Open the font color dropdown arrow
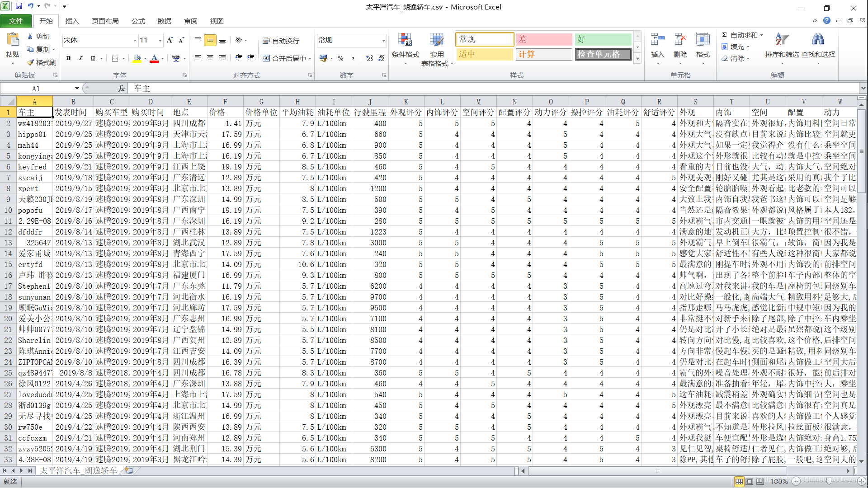The height and width of the screenshot is (488, 868). coord(162,58)
